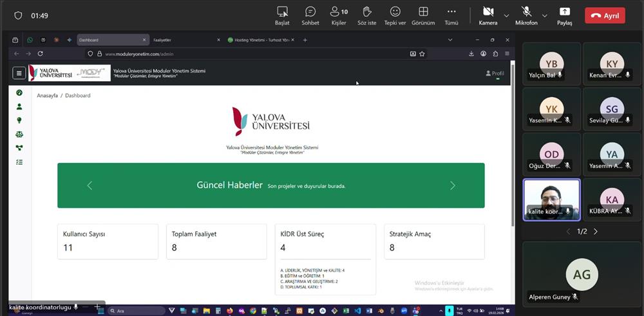Click the Başlat button in the meeting toolbar
644x316 pixels.
click(282, 15)
